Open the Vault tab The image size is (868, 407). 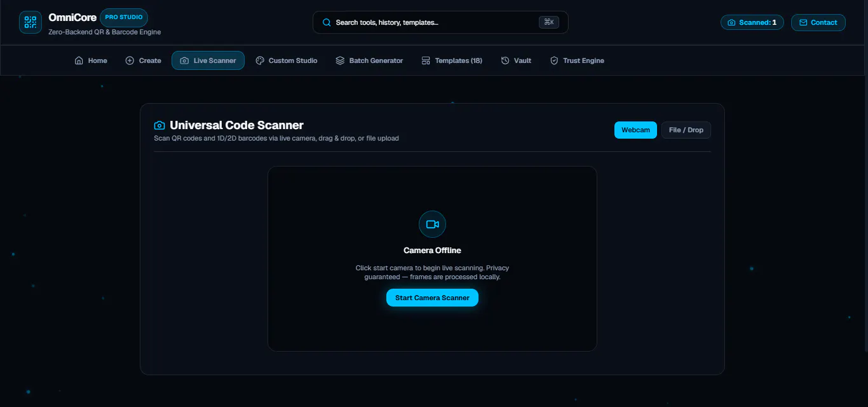click(516, 60)
